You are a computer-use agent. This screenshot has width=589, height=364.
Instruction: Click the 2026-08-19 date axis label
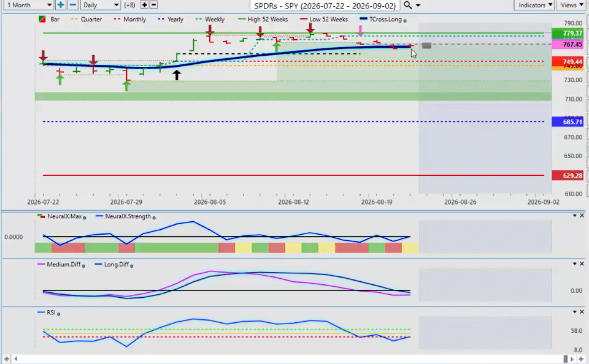click(x=376, y=202)
